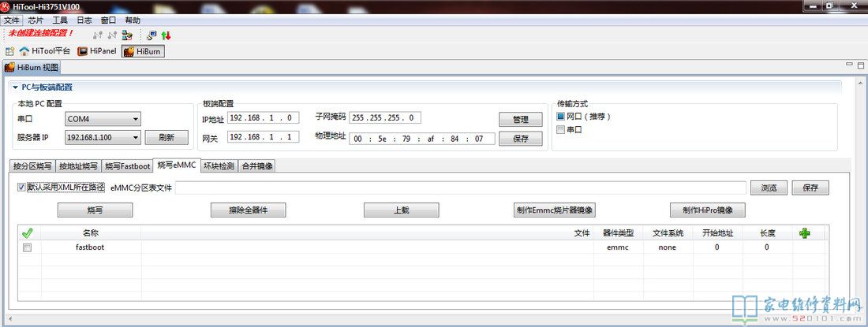Switch to the 按分区烧写 tab

pyautogui.click(x=32, y=166)
